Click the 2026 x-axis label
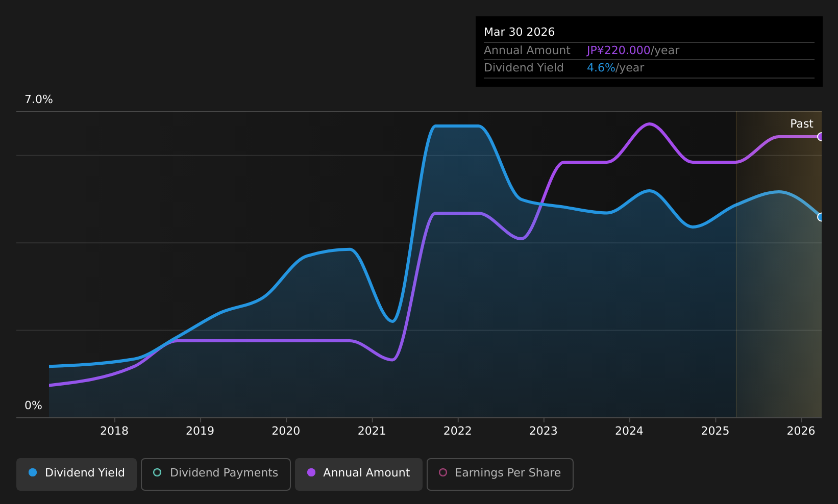This screenshot has height=504, width=838. 801,431
